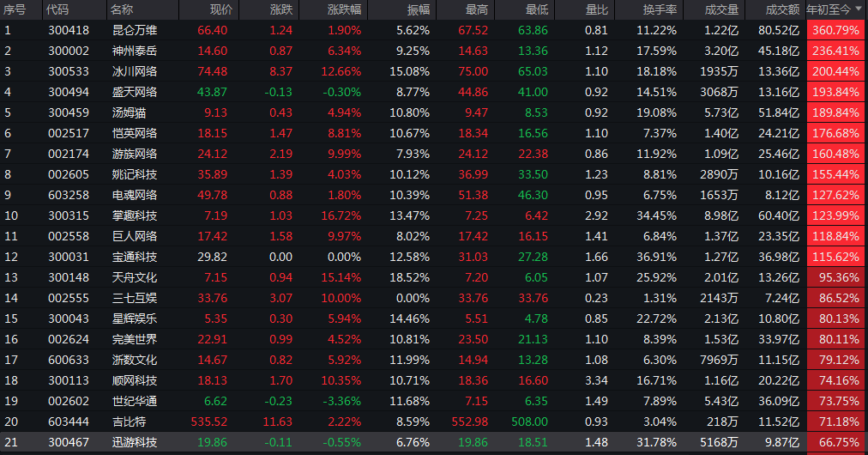This screenshot has height=455, width=868.
Task: Click stock code 603258
Action: pyautogui.click(x=69, y=195)
